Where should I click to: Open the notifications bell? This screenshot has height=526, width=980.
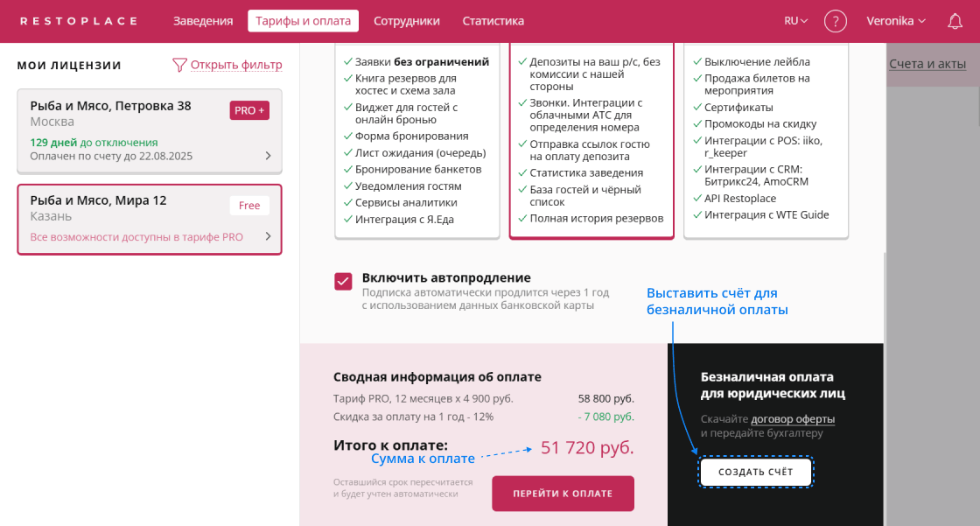955,21
